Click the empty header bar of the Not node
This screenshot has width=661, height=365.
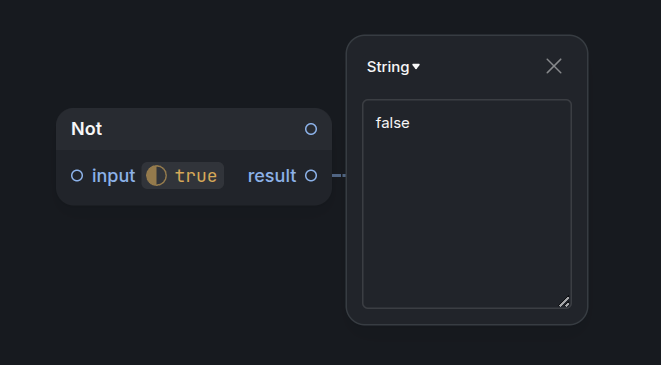[202, 129]
